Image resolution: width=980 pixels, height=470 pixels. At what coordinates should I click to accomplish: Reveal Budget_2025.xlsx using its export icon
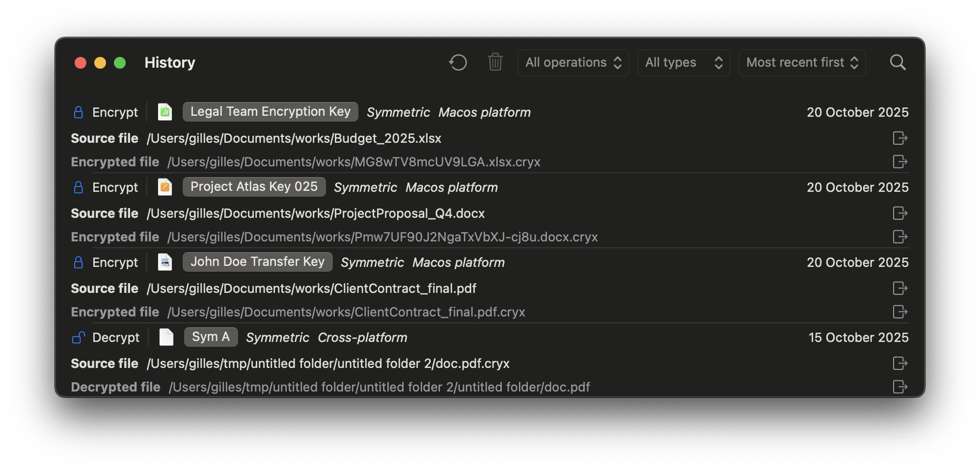click(x=899, y=138)
